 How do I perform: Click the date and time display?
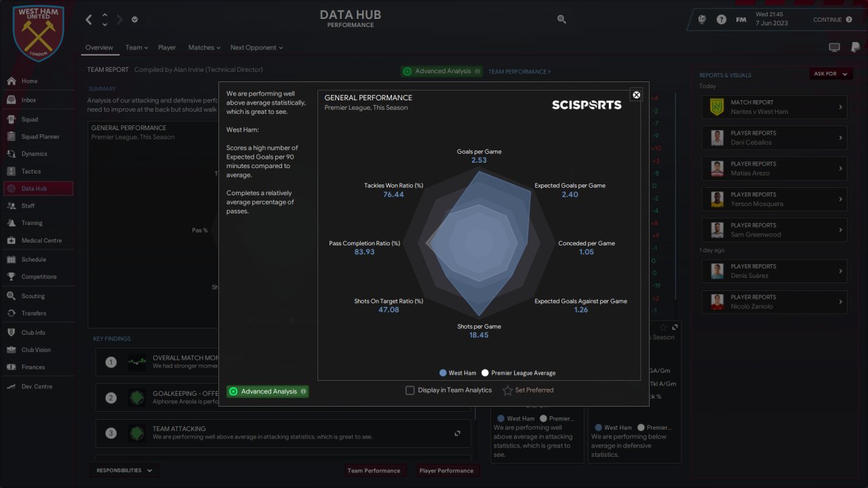[772, 19]
